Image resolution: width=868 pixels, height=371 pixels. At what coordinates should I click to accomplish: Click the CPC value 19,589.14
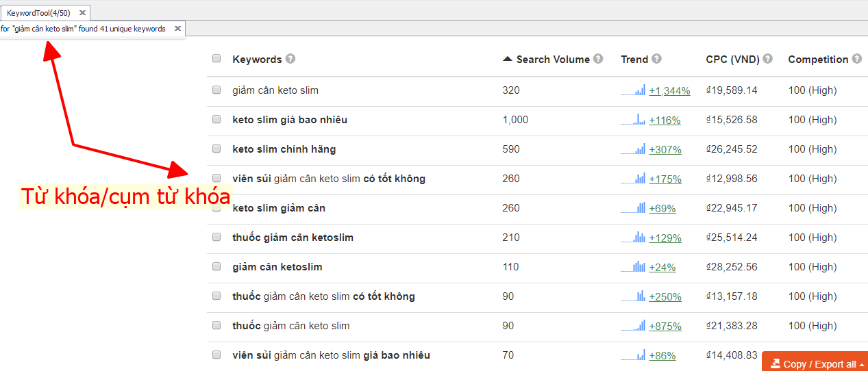(x=732, y=90)
